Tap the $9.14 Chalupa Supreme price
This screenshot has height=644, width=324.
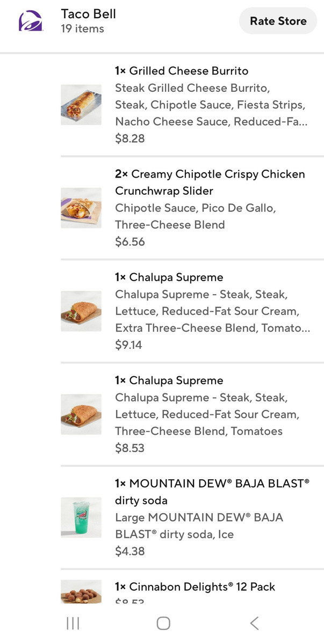128,345
